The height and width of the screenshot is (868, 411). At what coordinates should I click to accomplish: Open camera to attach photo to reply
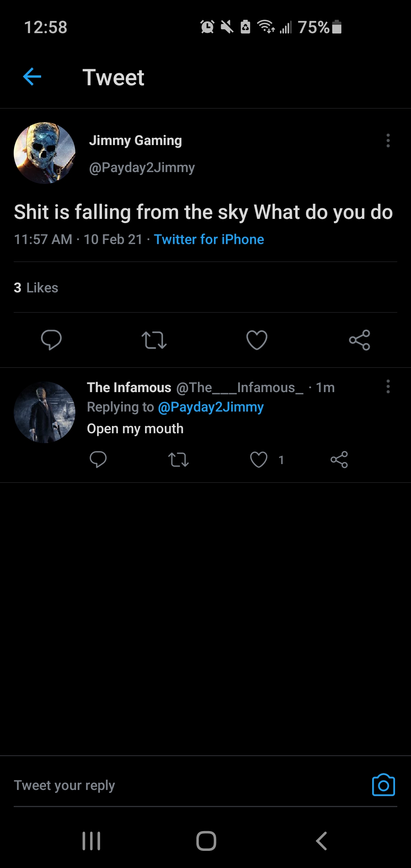(x=383, y=785)
